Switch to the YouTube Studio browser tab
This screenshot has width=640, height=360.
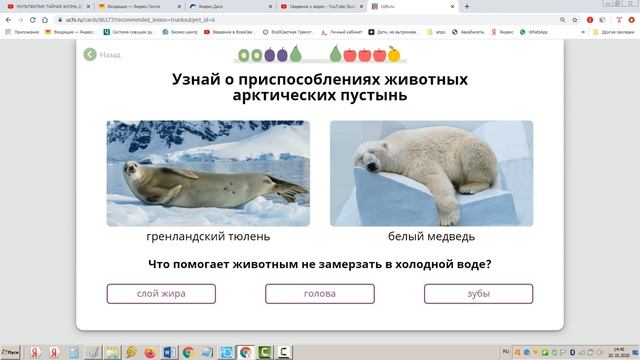(322, 7)
